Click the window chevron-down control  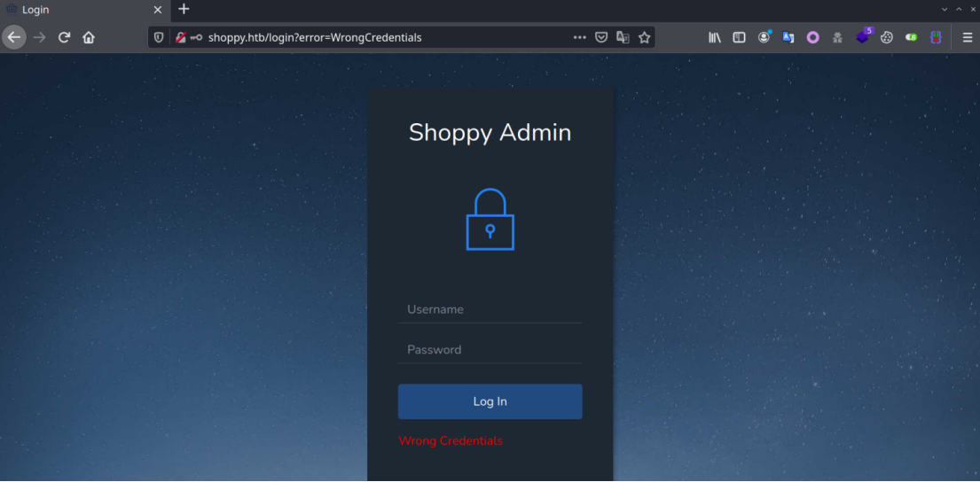(945, 10)
